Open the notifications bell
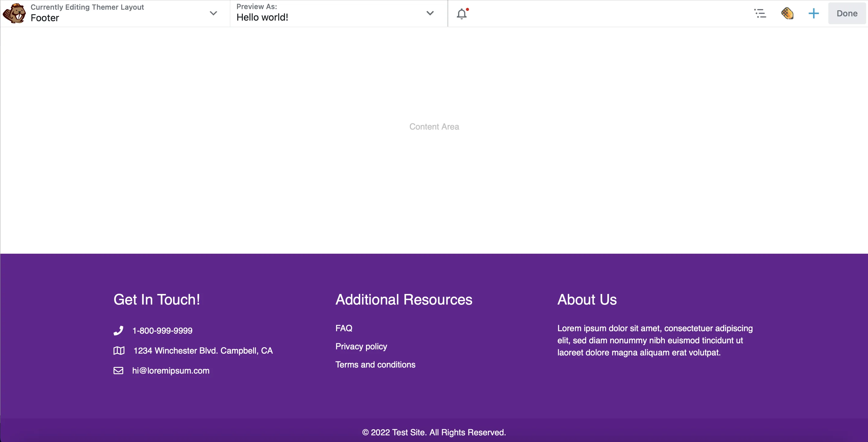The image size is (868, 442). coord(462,14)
